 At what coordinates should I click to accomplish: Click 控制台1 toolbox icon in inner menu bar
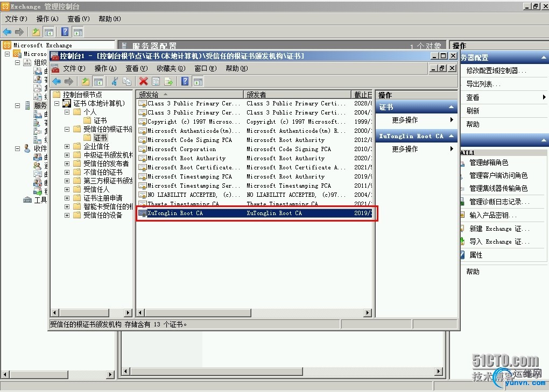point(55,68)
